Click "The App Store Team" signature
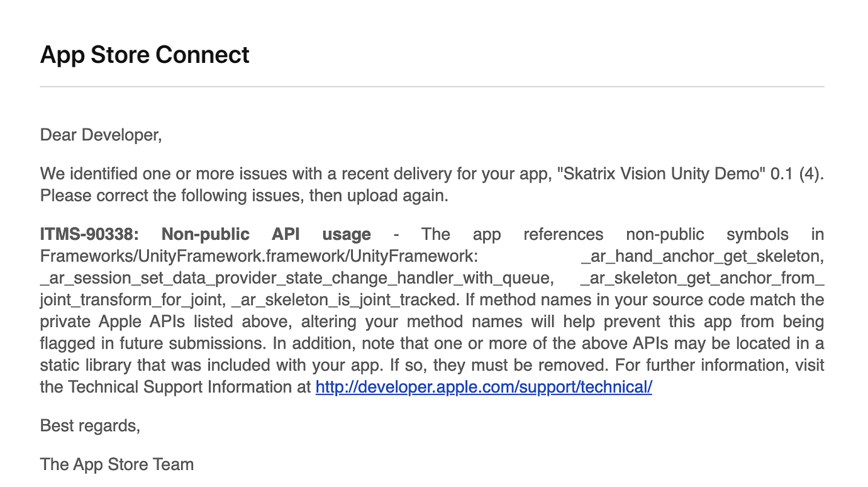This screenshot has height=487, width=868. coord(117,465)
